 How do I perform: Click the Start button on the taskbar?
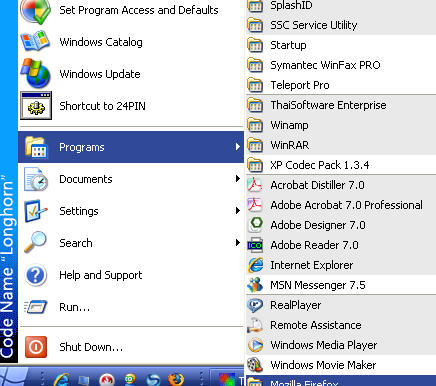(15, 377)
